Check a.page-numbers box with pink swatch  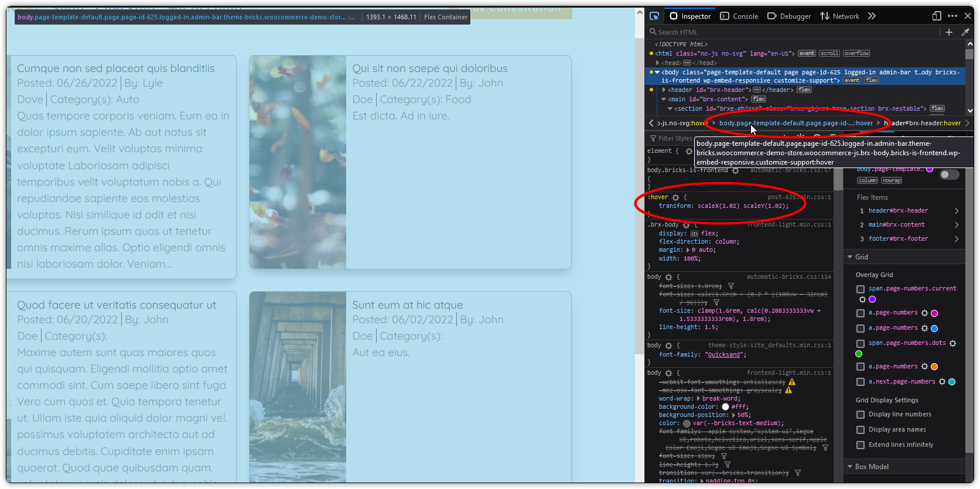[861, 313]
